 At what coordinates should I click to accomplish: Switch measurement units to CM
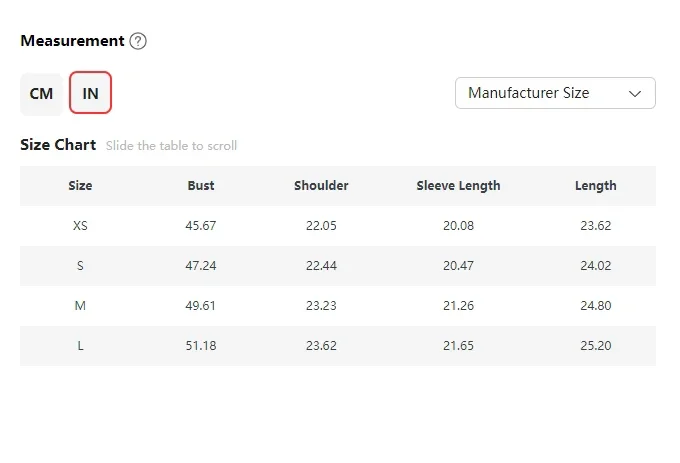click(x=41, y=93)
